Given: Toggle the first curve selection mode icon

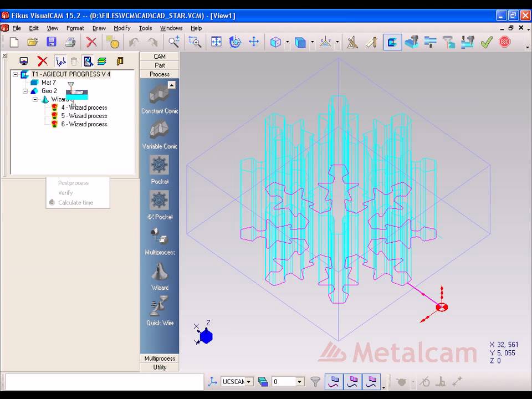Looking at the screenshot, I should (334, 382).
